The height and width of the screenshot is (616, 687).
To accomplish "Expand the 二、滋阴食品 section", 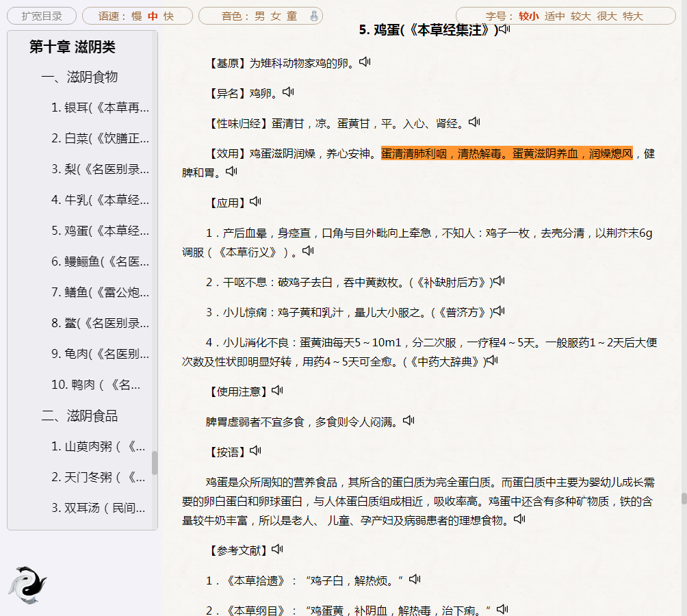I will [79, 415].
